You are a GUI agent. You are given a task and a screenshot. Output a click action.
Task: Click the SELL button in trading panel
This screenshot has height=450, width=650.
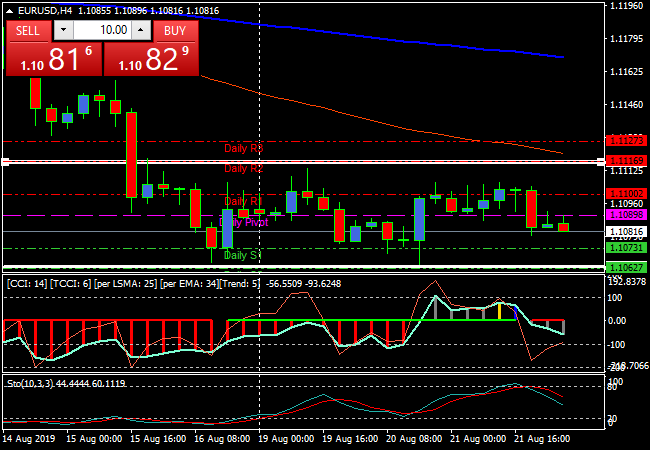click(x=29, y=30)
